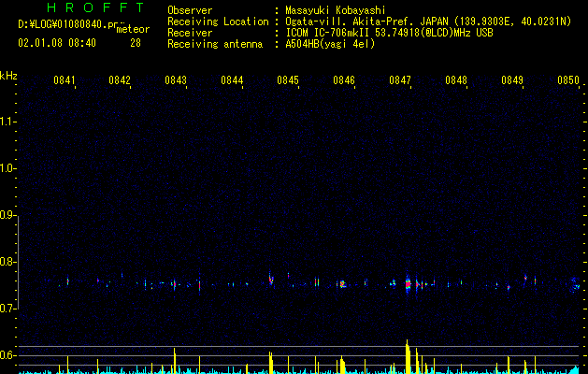Click the 0846 time marker

pyautogui.click(x=344, y=80)
